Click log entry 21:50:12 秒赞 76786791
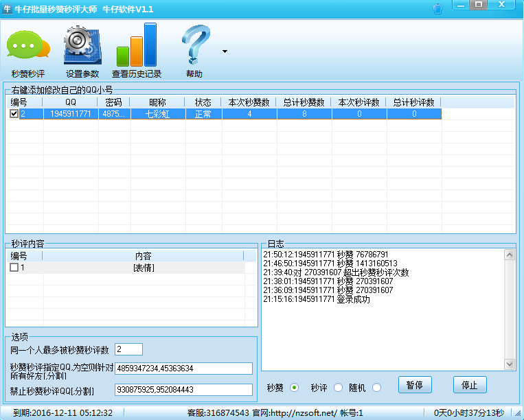This screenshot has height=420, width=524. pos(326,255)
